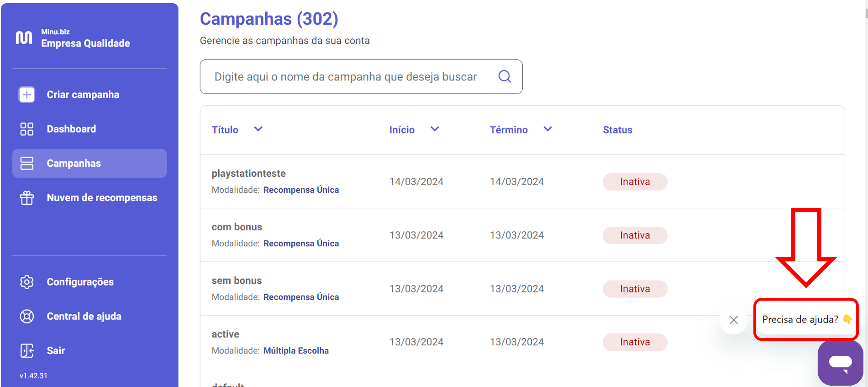
Task: Toggle the Término sort chevron
Action: click(x=547, y=129)
